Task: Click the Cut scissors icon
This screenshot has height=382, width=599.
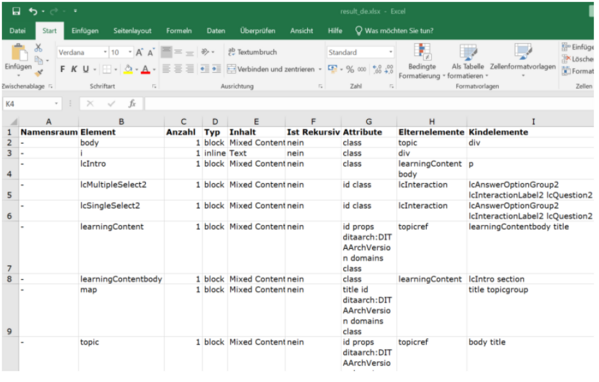Action: 38,48
